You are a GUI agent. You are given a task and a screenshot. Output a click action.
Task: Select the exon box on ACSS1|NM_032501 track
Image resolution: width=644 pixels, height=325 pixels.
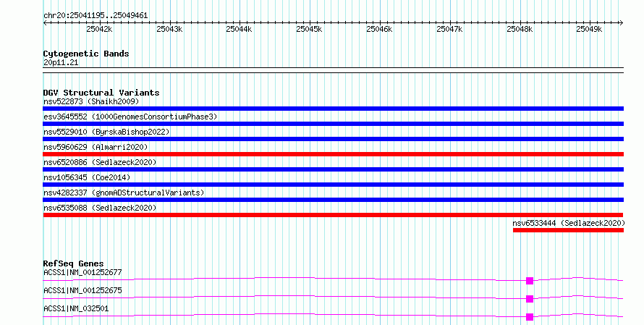pyautogui.click(x=530, y=317)
